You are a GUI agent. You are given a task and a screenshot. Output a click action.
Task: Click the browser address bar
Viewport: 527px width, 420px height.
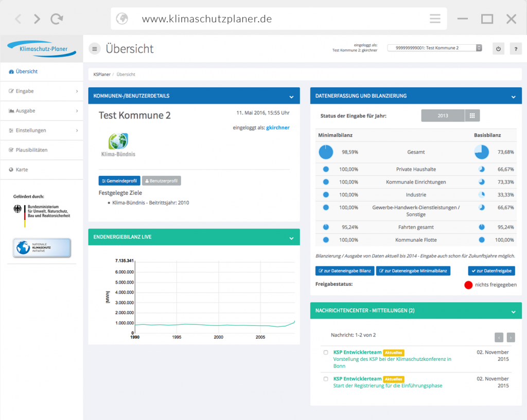click(278, 19)
